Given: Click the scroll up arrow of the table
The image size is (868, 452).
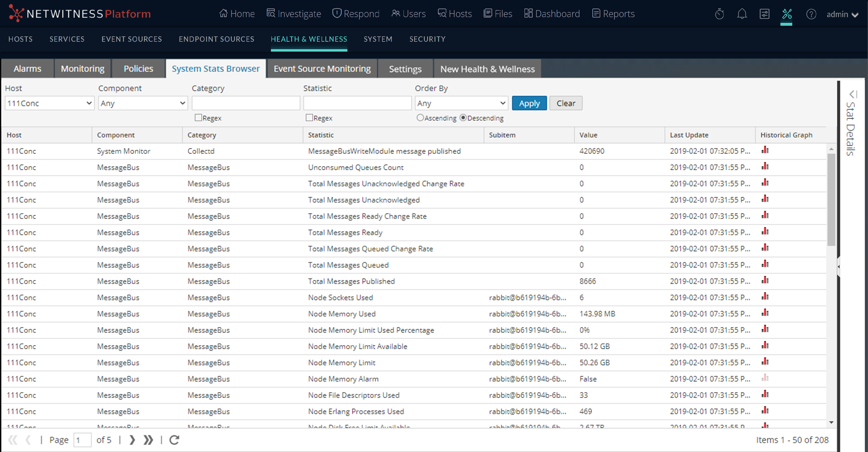Looking at the screenshot, I should pyautogui.click(x=831, y=148).
